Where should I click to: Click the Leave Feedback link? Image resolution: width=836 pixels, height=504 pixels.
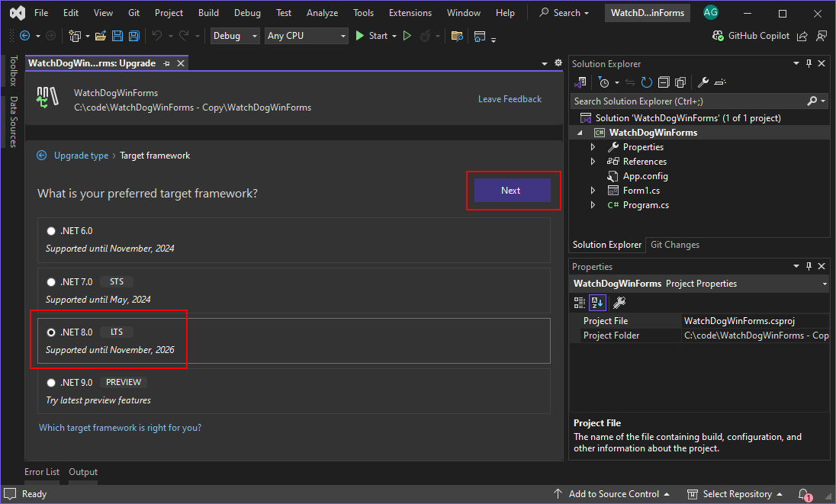click(510, 98)
